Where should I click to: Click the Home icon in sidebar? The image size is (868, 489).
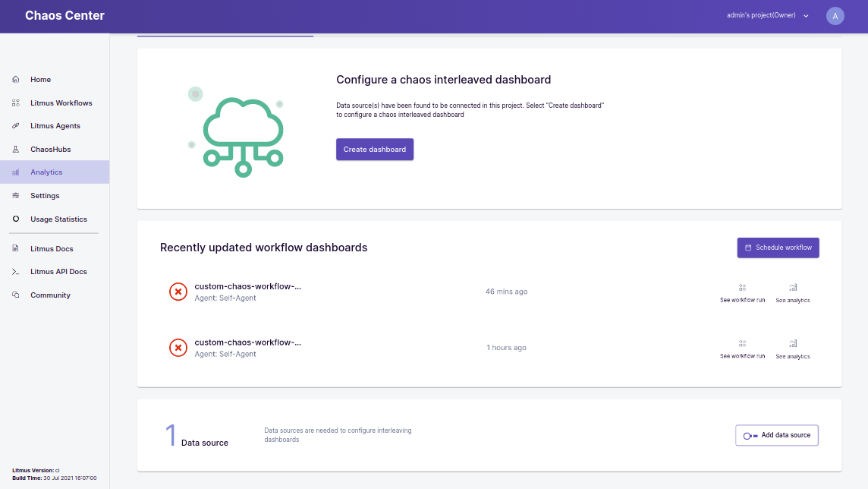tap(16, 80)
